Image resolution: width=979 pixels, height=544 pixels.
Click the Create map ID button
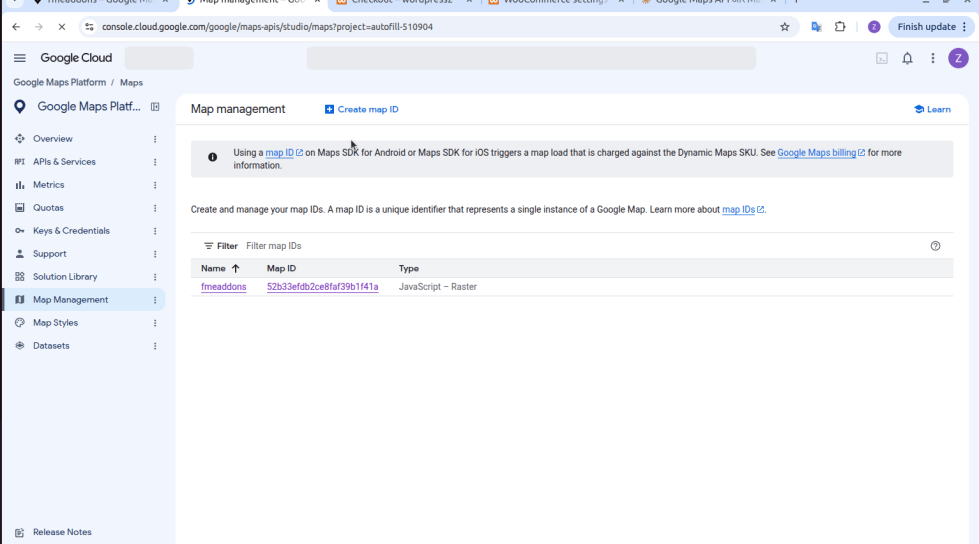point(362,109)
